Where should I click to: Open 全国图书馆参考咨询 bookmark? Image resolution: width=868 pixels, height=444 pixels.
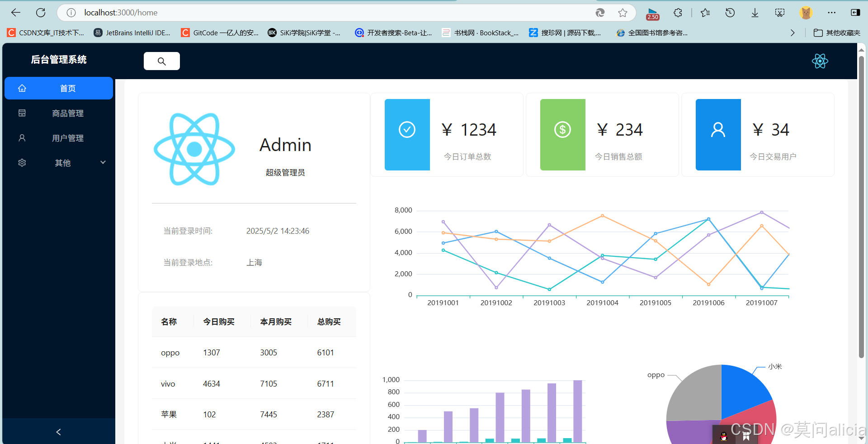tap(652, 33)
